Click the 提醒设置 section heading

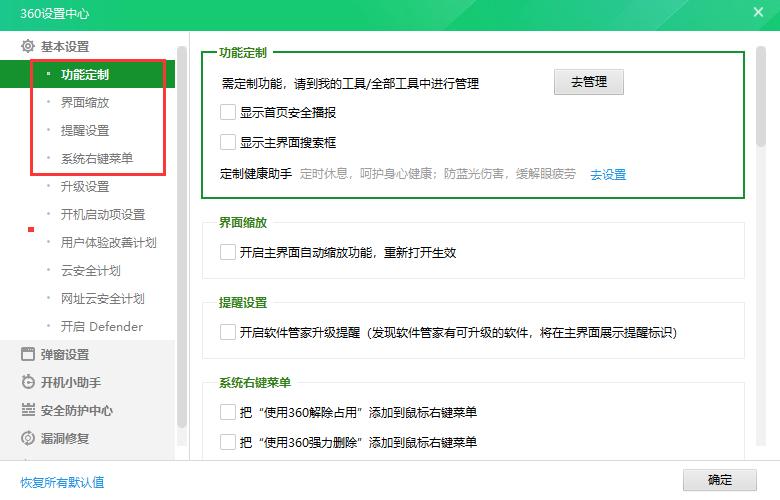point(243,302)
